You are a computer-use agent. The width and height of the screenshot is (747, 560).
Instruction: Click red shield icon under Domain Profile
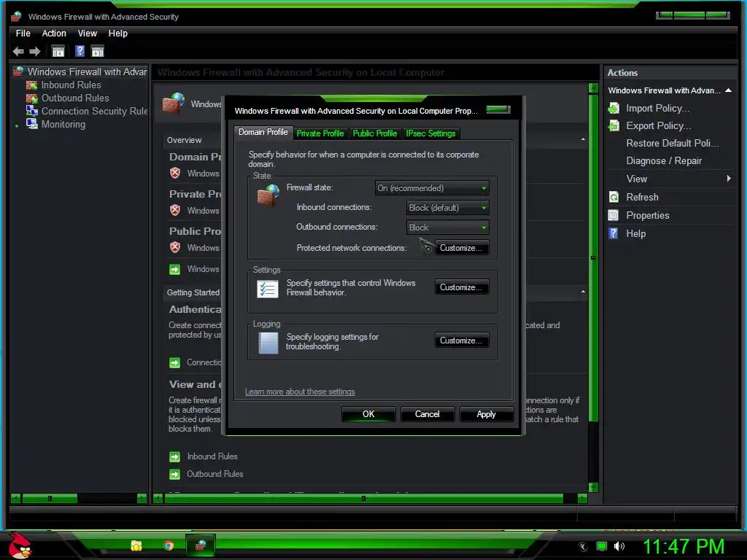[x=175, y=173]
